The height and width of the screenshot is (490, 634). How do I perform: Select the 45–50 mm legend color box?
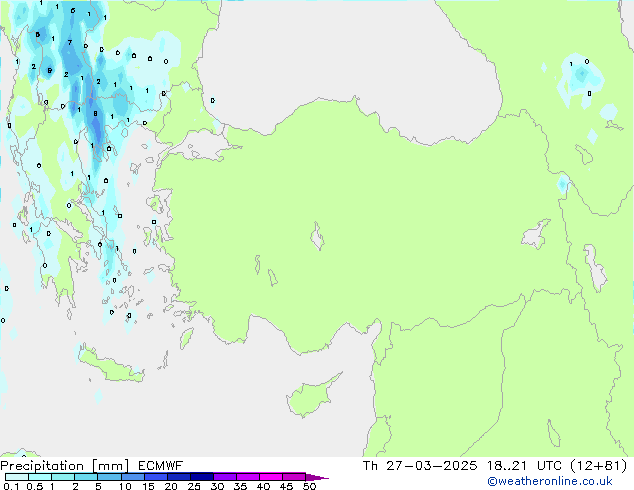pyautogui.click(x=294, y=477)
